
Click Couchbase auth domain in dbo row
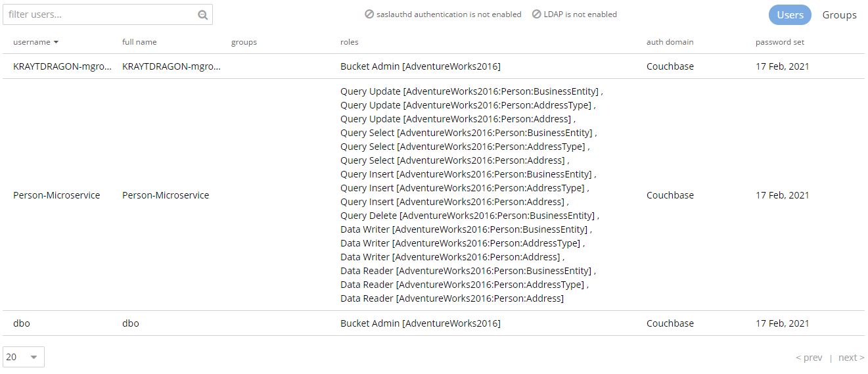coord(670,323)
